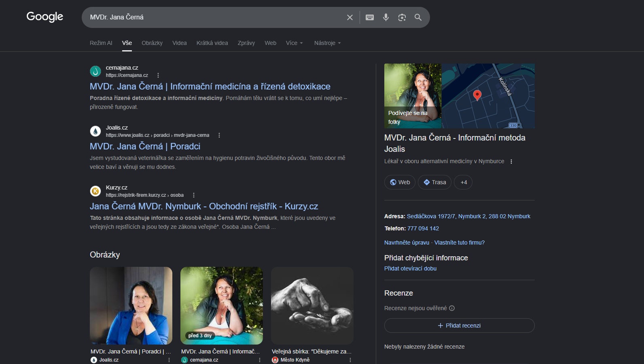This screenshot has width=644, height=364.
Task: Click the Vlastníte tuto firmu? link
Action: pos(460,243)
